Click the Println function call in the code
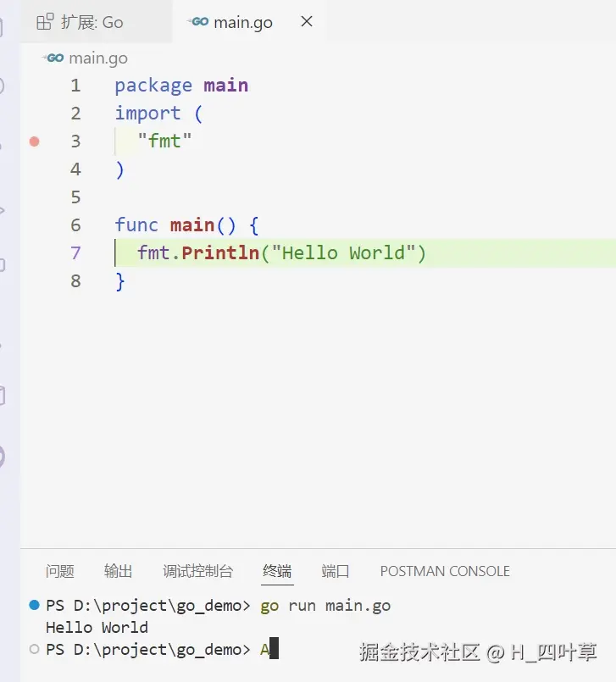Screen dimensions: 616x682 [x=220, y=252]
